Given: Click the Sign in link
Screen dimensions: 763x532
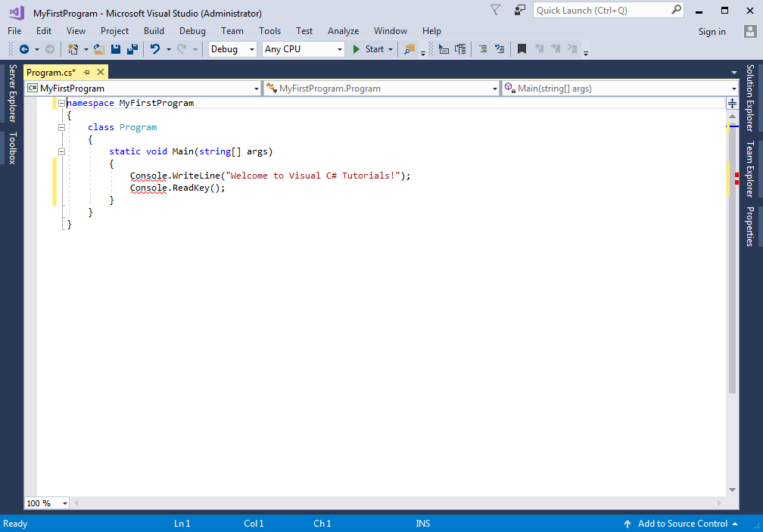Looking at the screenshot, I should click(712, 32).
